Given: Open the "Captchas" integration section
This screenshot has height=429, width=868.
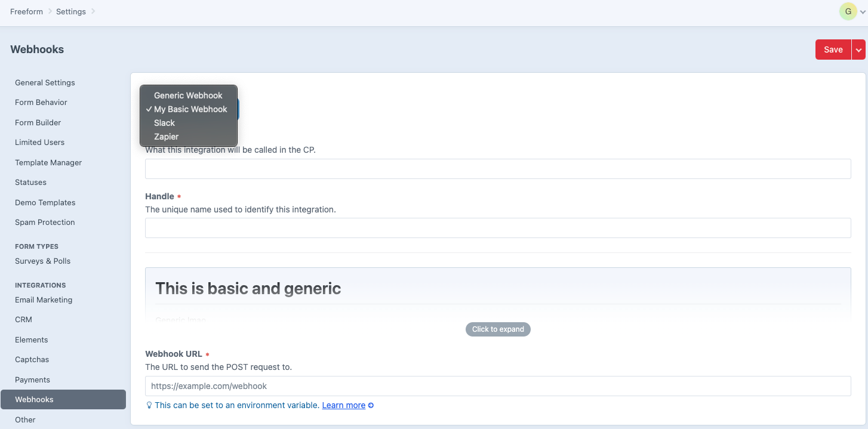Looking at the screenshot, I should coord(32,359).
